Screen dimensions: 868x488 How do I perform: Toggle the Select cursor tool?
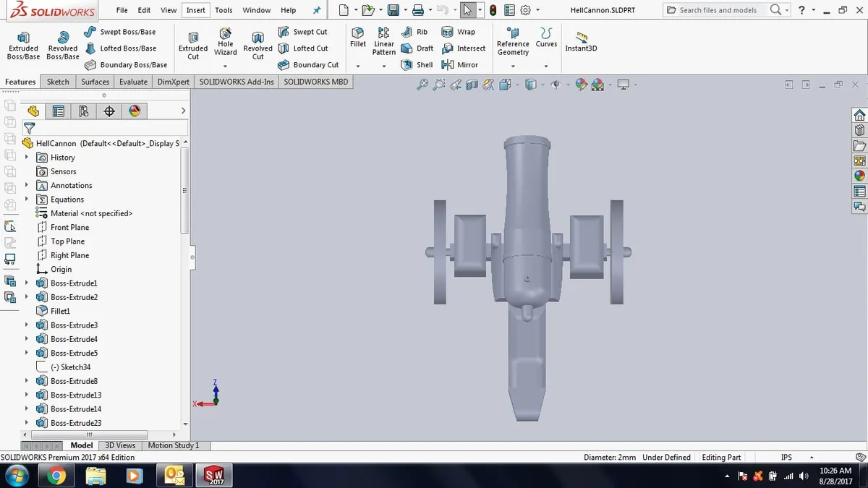point(467,10)
